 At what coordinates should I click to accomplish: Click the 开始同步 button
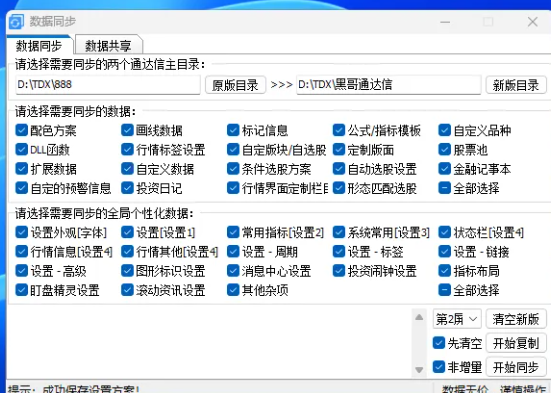516,367
